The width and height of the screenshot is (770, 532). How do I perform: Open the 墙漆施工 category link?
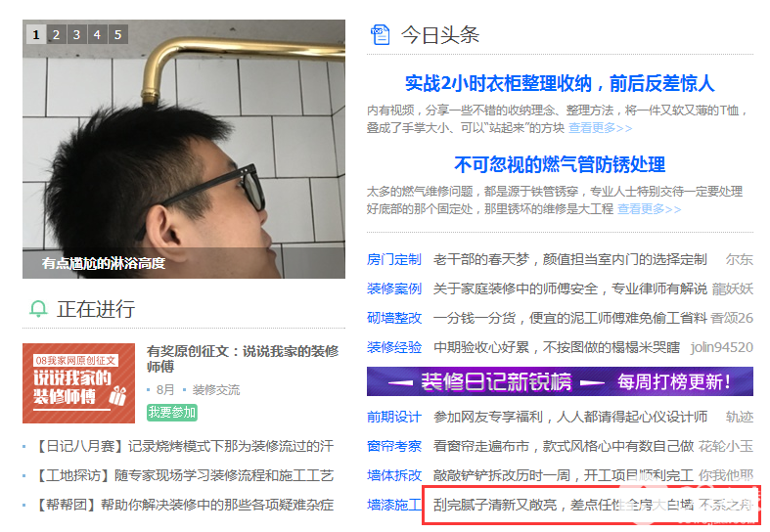click(394, 505)
